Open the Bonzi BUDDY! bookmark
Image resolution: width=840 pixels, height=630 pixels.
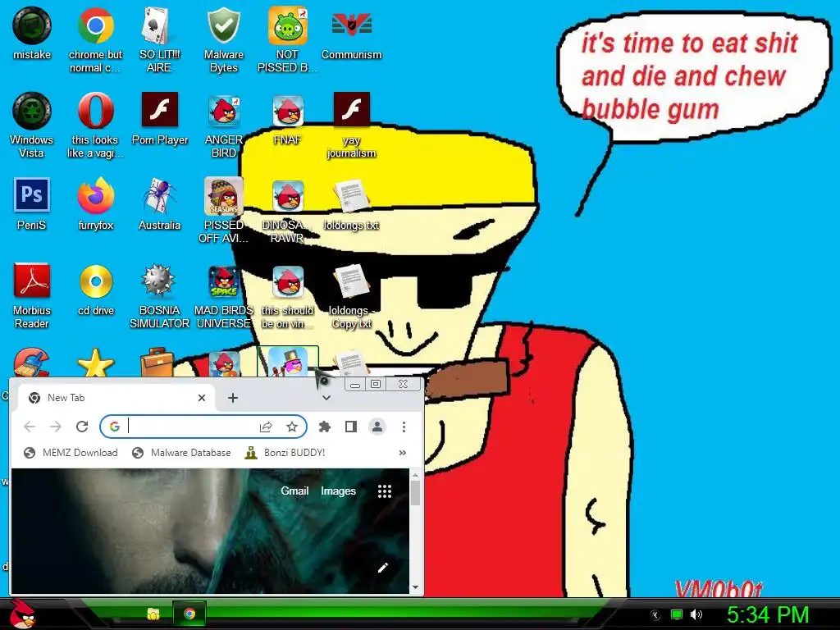[x=285, y=453]
